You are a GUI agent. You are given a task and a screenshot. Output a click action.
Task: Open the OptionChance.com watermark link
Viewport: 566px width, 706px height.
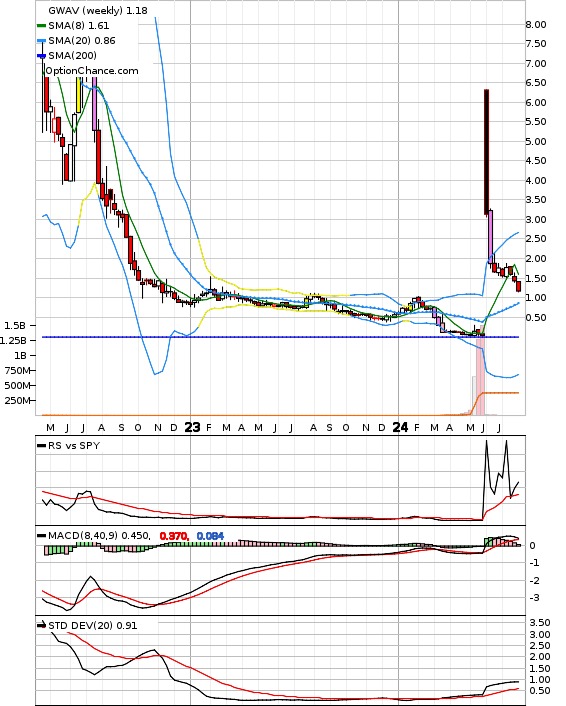click(x=92, y=71)
